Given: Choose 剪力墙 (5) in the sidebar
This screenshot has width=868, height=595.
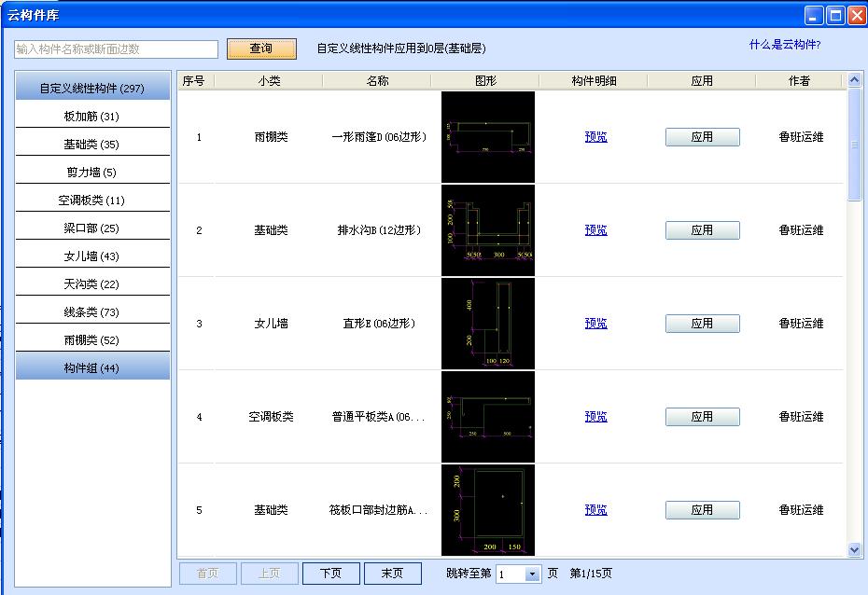Looking at the screenshot, I should (x=92, y=172).
